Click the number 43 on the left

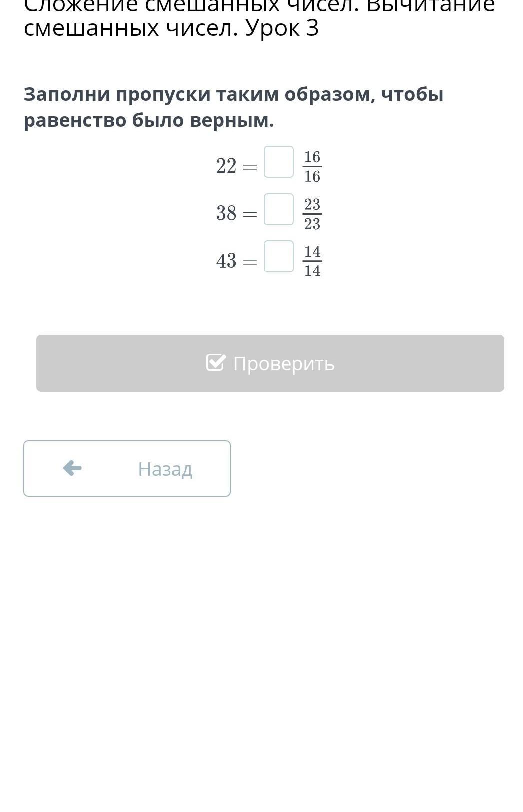click(x=226, y=261)
